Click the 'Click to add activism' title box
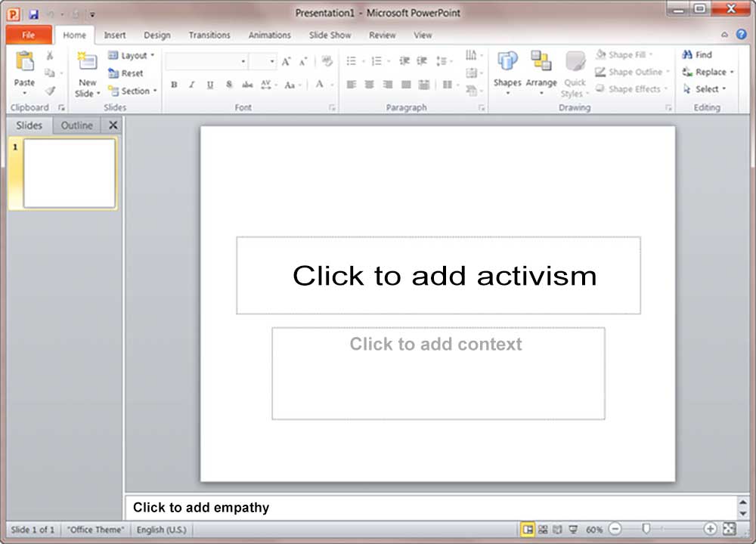The image size is (756, 544). click(438, 276)
